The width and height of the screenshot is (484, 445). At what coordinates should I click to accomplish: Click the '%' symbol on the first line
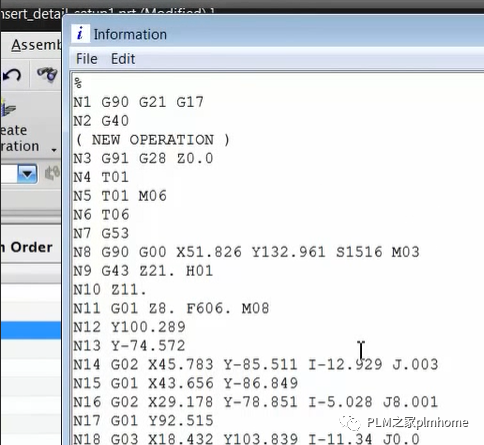point(78,83)
